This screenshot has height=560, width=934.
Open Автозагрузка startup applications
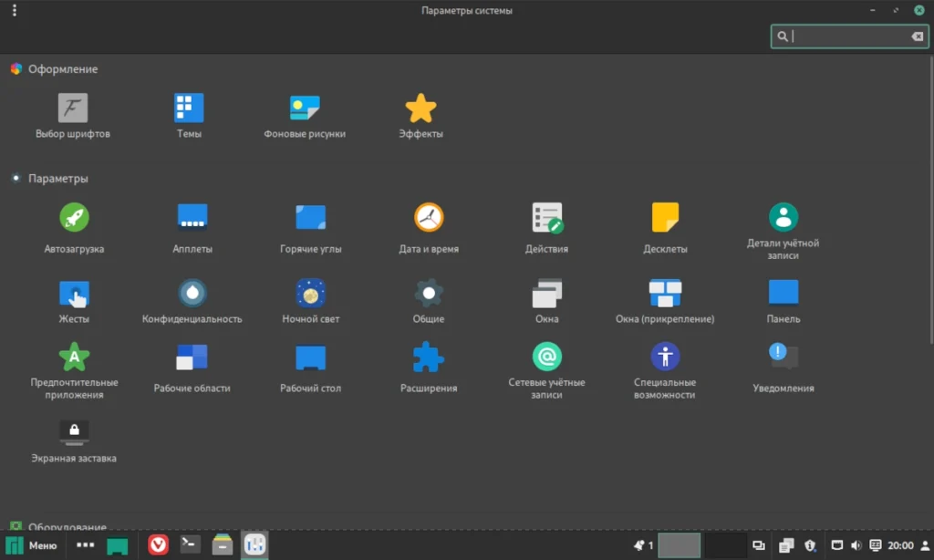[x=74, y=229]
